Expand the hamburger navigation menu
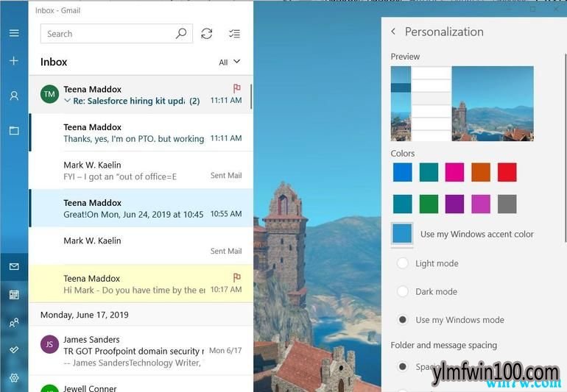 [x=14, y=33]
